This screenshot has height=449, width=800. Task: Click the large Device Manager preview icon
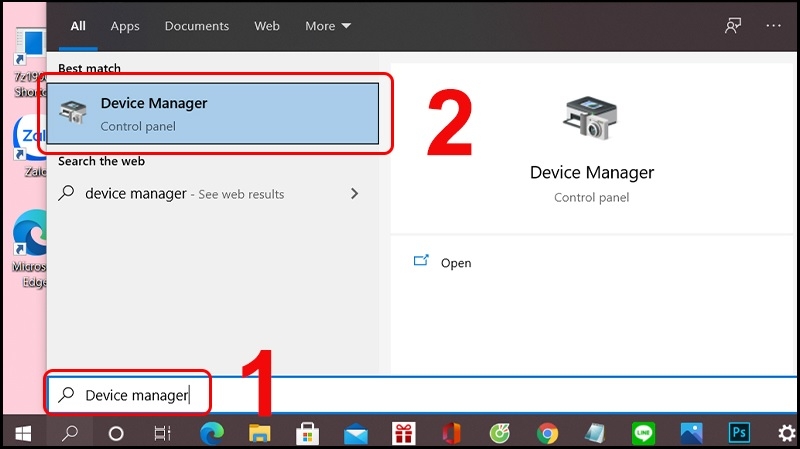(x=591, y=118)
